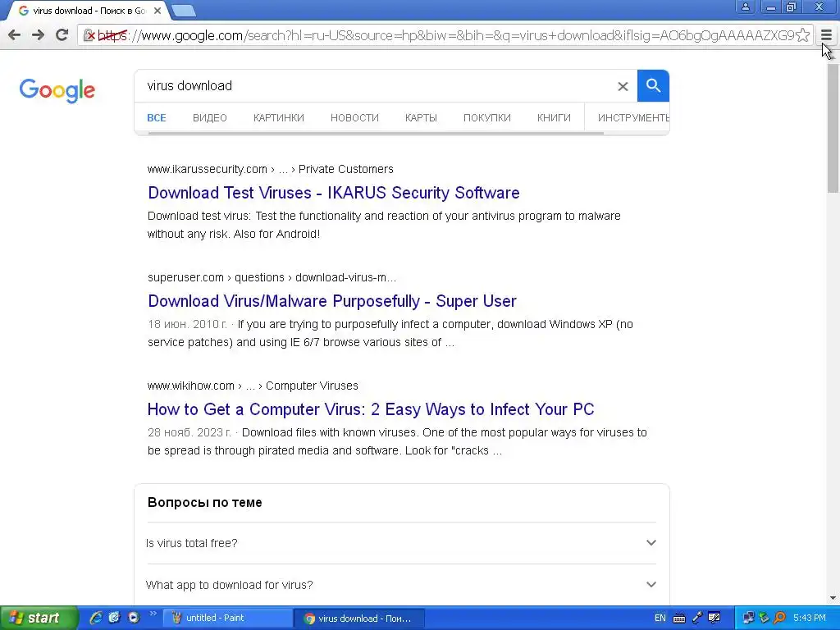Click the orange magnifier tray icon

[x=779, y=619]
